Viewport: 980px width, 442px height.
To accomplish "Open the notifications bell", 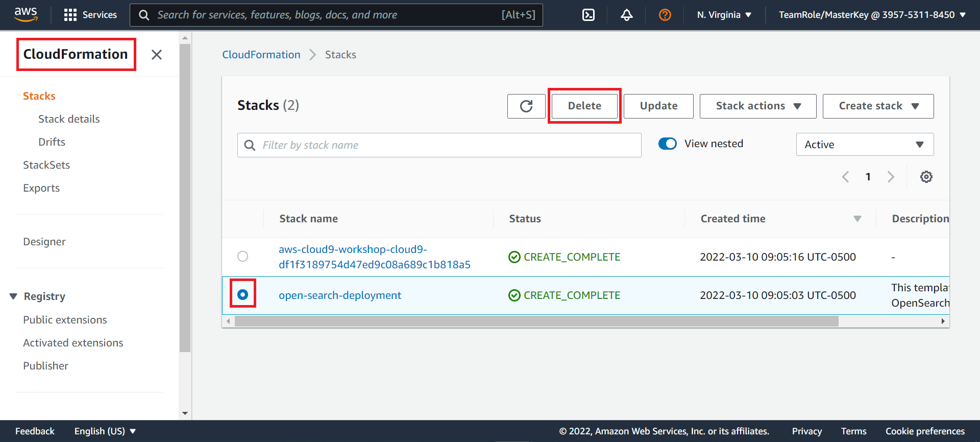I will [627, 15].
